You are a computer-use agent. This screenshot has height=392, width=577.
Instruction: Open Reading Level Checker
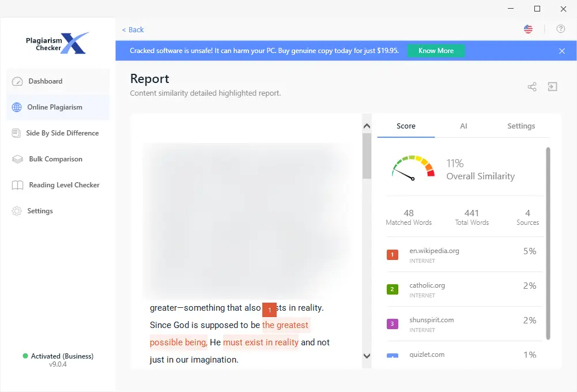(58, 185)
